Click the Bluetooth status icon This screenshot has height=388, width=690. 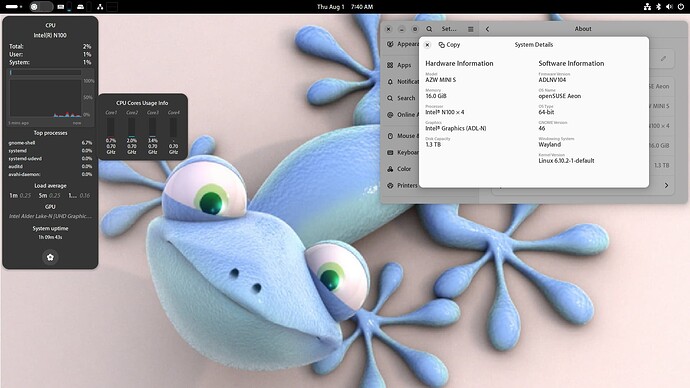(659, 7)
